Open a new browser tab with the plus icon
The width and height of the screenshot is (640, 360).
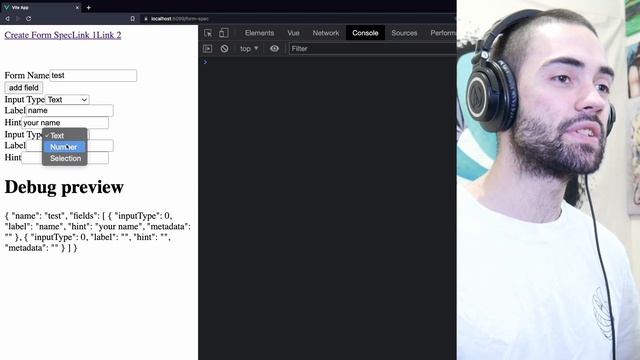89,7
